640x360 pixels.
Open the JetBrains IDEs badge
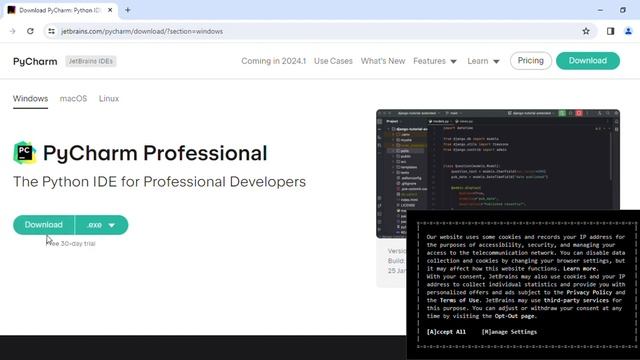point(91,61)
